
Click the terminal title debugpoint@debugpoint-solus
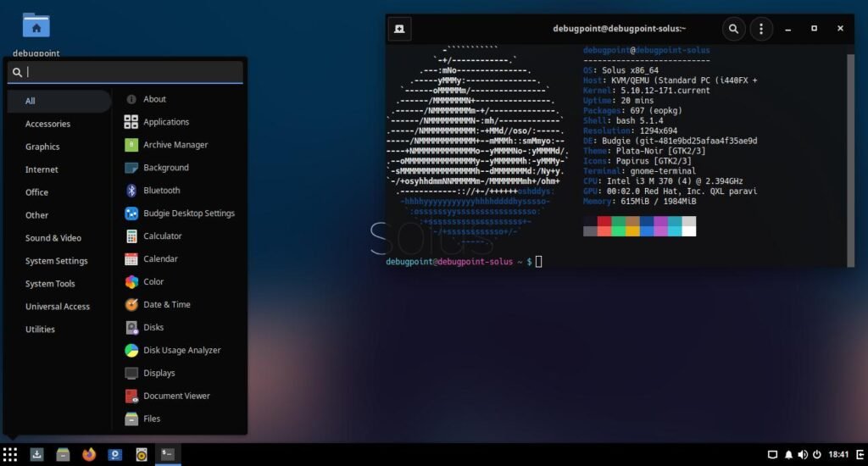click(619, 29)
